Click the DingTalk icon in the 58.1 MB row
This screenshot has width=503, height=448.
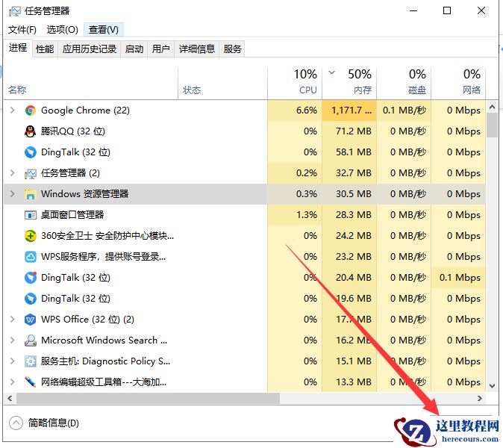[x=31, y=152]
